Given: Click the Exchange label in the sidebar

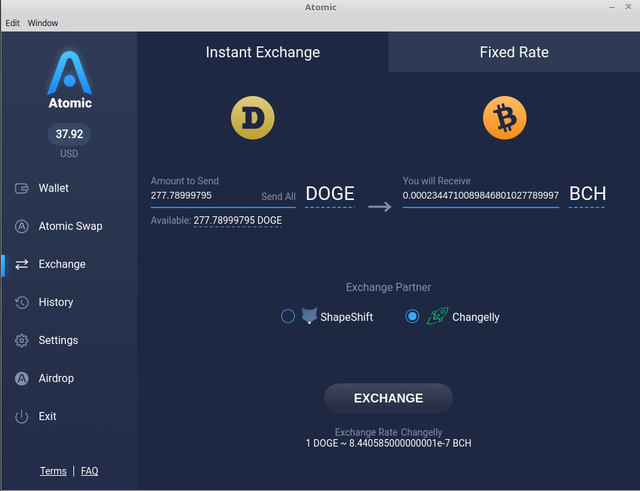Looking at the screenshot, I should [62, 264].
